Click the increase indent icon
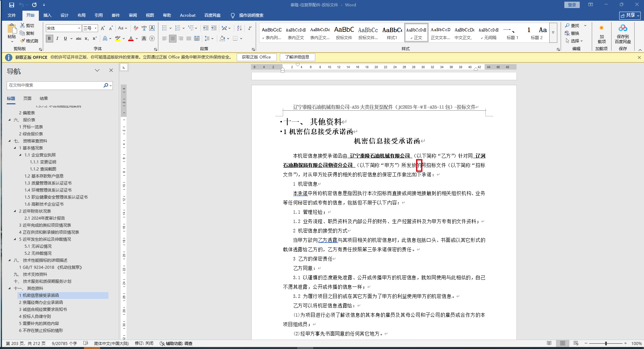Viewport: 644px width, 349px height. pos(214,28)
